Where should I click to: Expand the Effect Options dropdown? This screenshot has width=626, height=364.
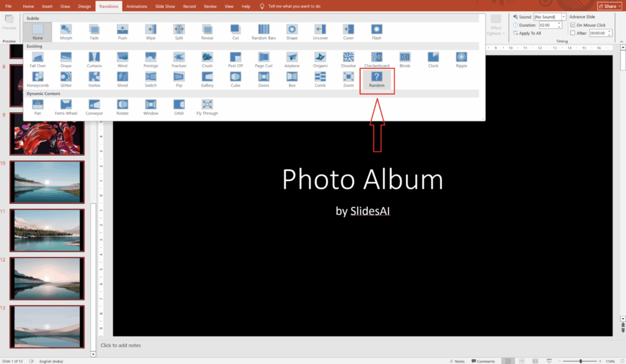click(x=495, y=27)
